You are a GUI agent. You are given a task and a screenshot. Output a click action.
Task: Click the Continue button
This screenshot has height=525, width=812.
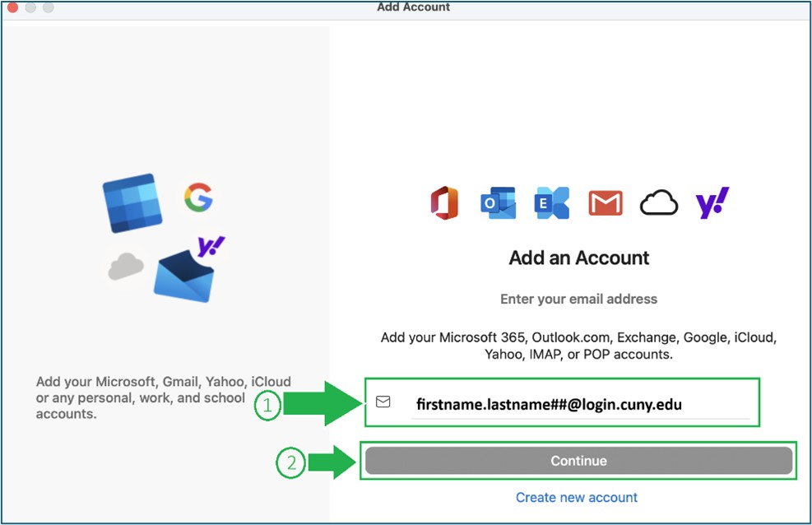click(x=578, y=460)
